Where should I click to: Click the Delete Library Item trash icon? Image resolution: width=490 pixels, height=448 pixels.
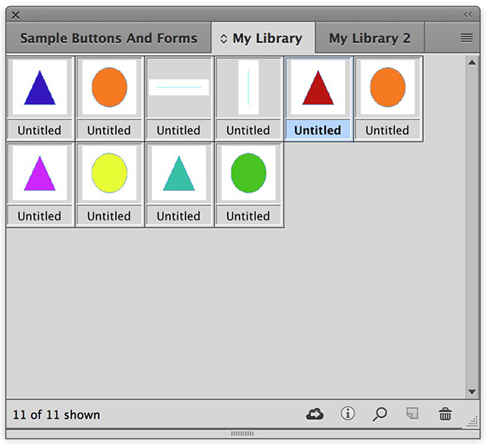[445, 415]
